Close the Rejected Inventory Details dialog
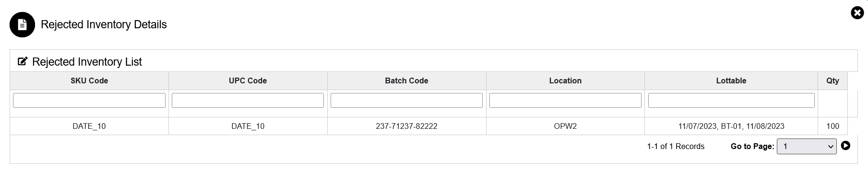 857,13
